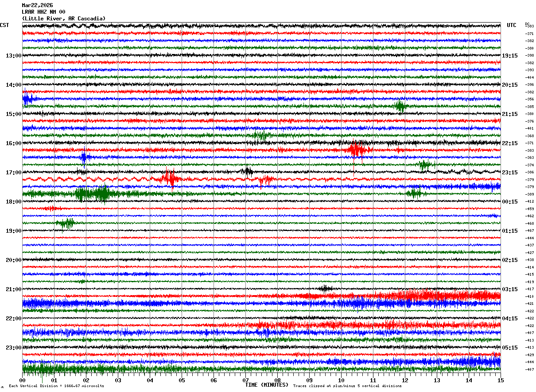Click the DC offset value -437
The width and height of the screenshot is (536, 392).
529,245
